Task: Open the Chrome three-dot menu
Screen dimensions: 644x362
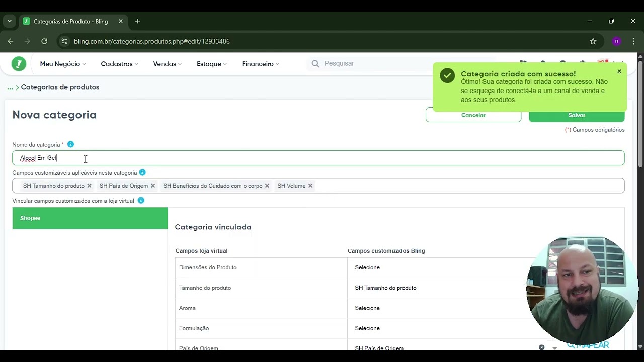Action: pyautogui.click(x=633, y=41)
